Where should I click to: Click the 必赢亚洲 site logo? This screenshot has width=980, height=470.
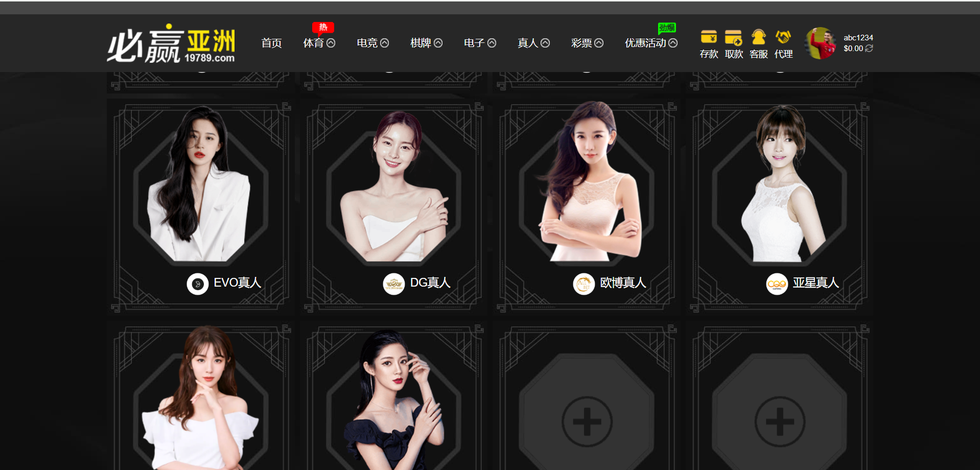click(171, 43)
